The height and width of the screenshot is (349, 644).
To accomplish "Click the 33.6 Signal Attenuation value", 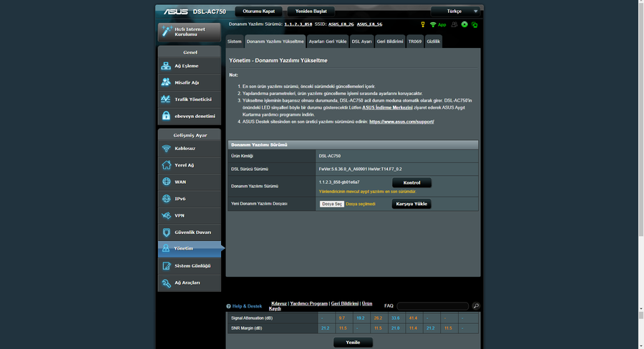I will coord(395,318).
